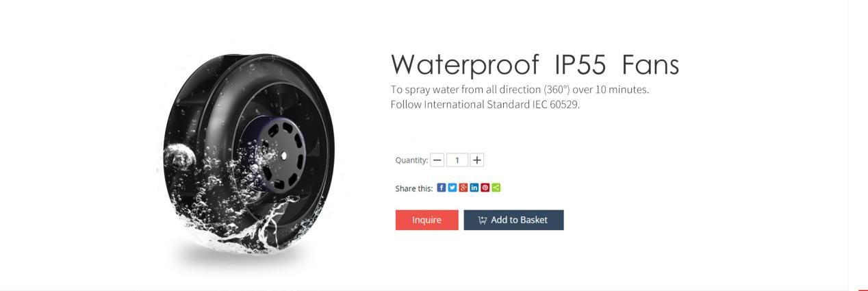Viewport: 868px width, 291px height.
Task: Share this product on Facebook
Action: pos(442,188)
